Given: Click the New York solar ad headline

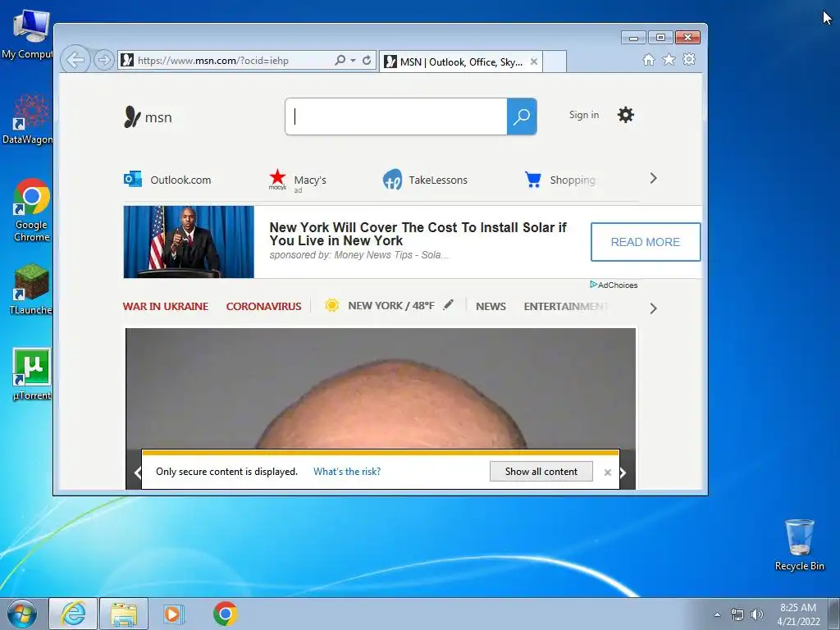Looking at the screenshot, I should tap(418, 234).
